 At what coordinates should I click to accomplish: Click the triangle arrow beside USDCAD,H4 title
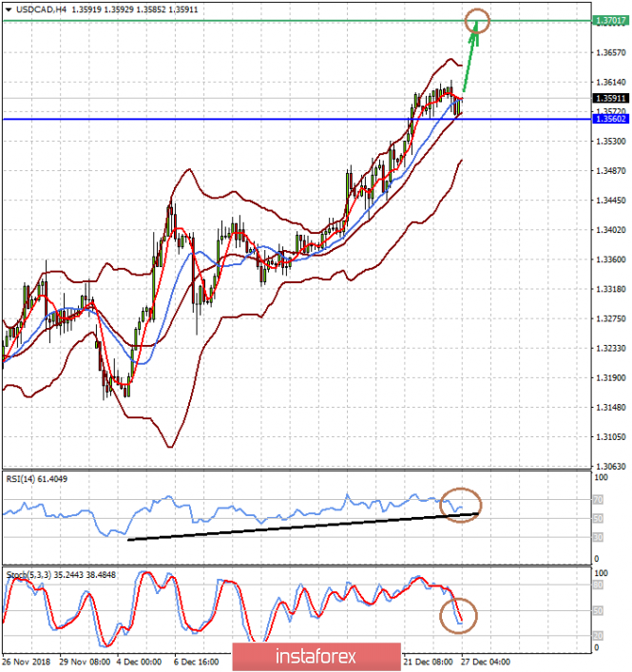(7, 9)
